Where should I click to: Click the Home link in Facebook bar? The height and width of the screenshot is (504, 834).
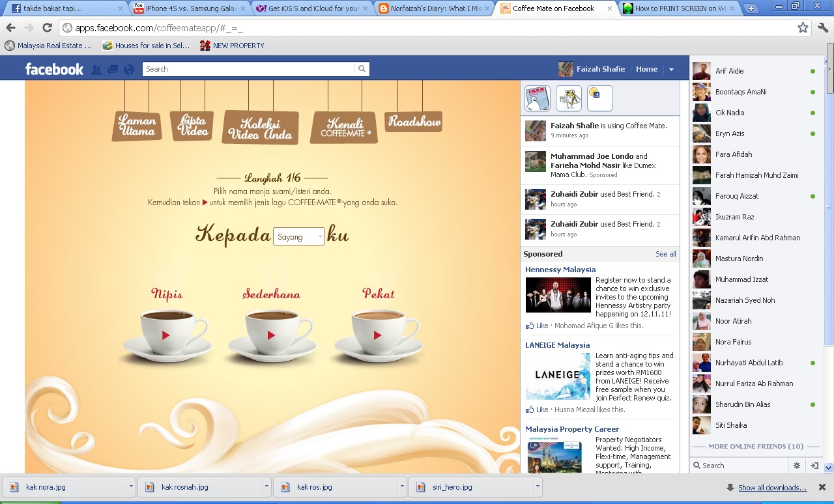coord(647,69)
